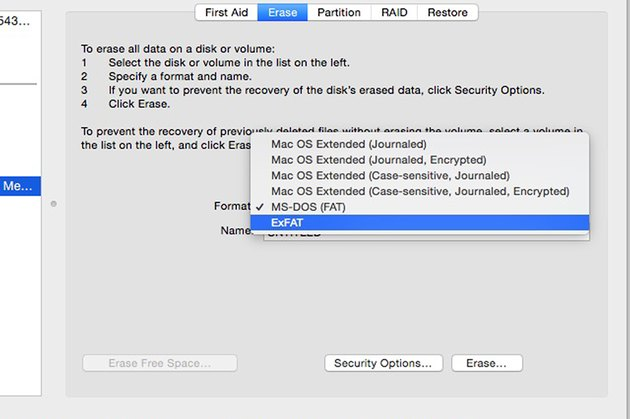Pick Mac OS Extended (Journaled, Encrypted) option
Screen dimensions: 630x419
pos(378,160)
